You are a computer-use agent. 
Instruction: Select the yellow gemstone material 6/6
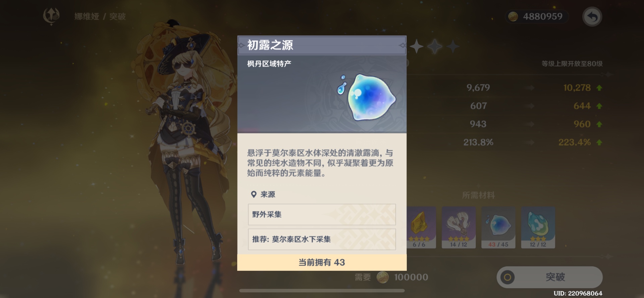(x=421, y=227)
